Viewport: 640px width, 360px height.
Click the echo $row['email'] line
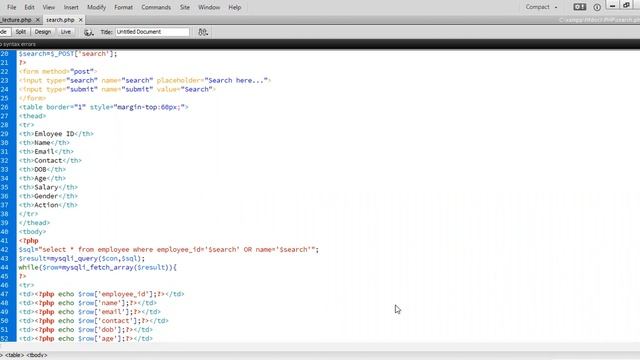click(90, 312)
